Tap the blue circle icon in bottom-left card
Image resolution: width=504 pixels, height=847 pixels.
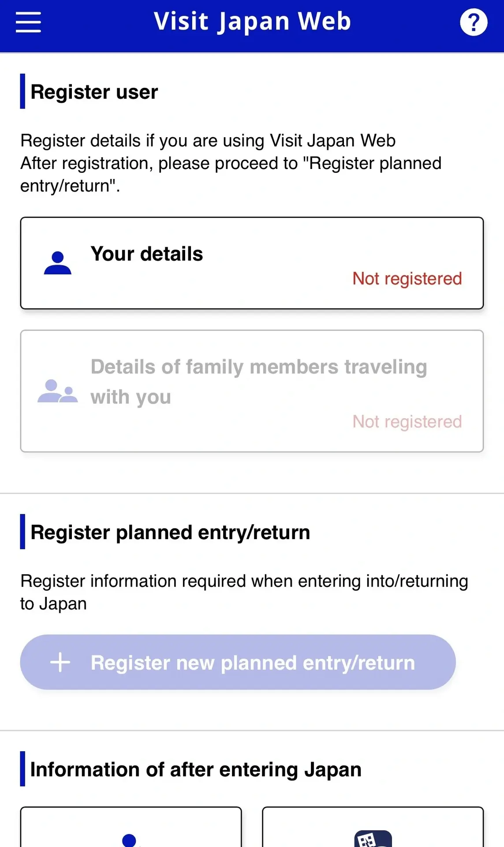(x=129, y=840)
